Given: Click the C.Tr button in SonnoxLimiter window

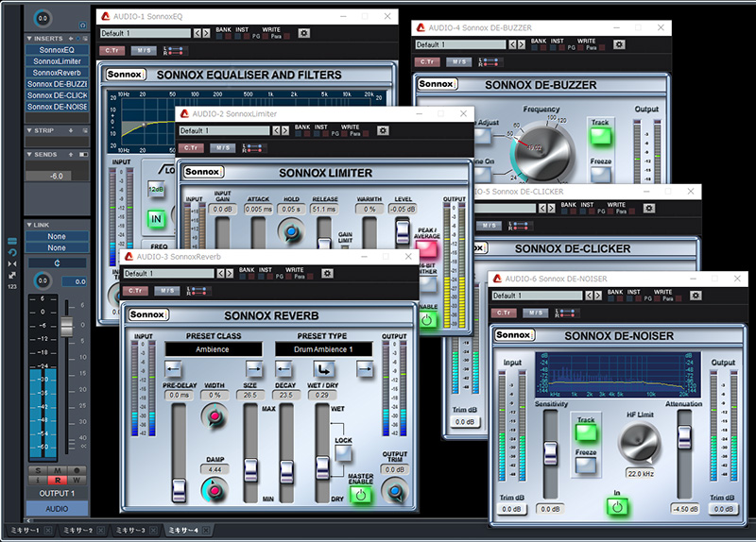Looking at the screenshot, I should pyautogui.click(x=191, y=148).
